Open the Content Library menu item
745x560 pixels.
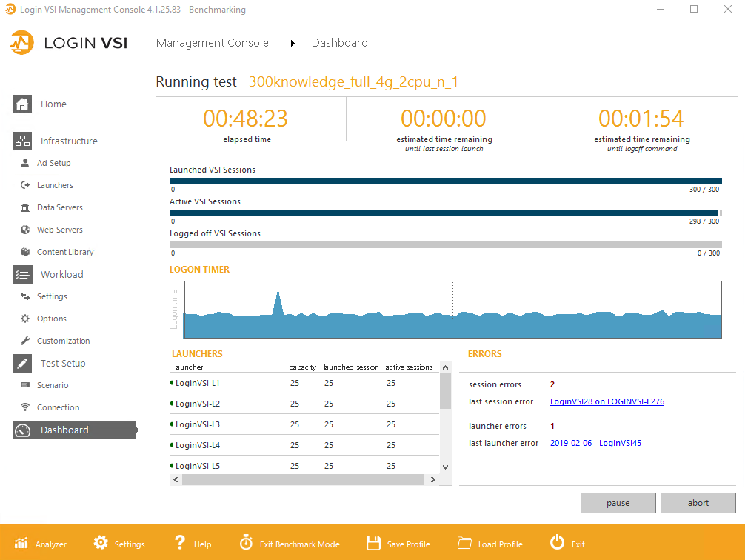65,252
